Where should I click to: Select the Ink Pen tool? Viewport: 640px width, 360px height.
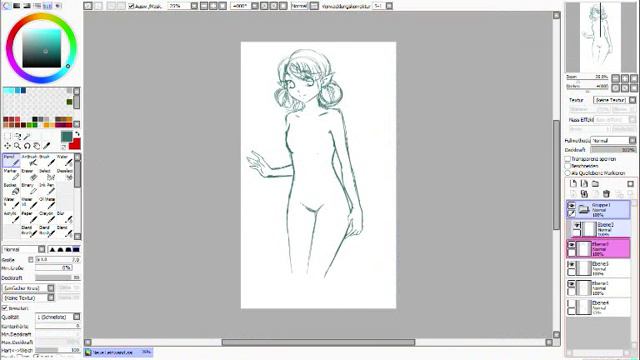click(47, 189)
